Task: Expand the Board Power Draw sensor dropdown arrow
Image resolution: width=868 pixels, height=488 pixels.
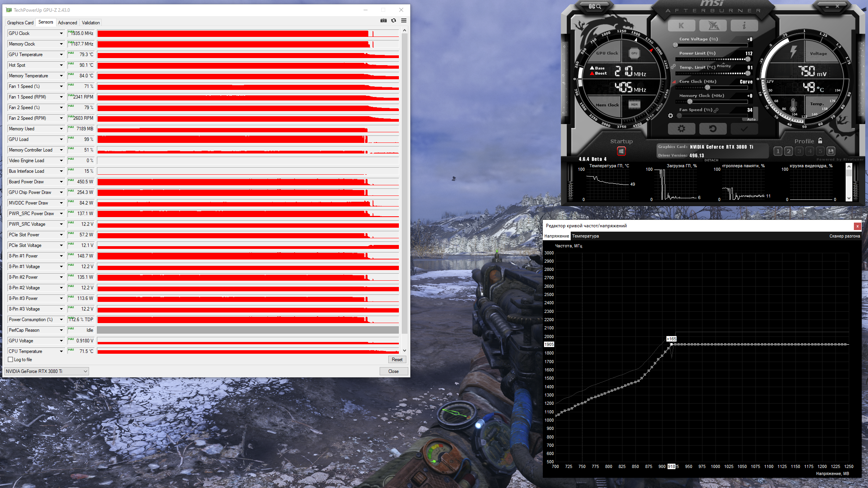Action: (x=61, y=182)
